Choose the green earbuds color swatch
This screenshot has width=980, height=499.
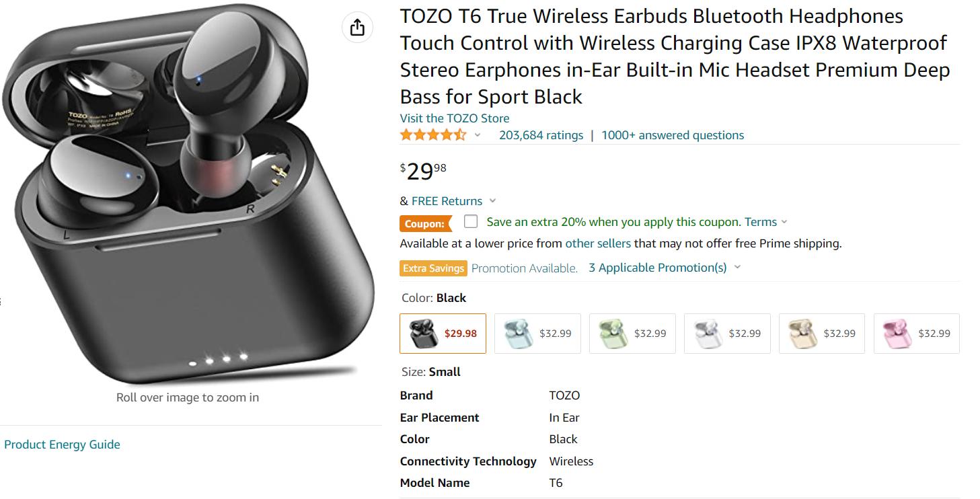click(632, 334)
